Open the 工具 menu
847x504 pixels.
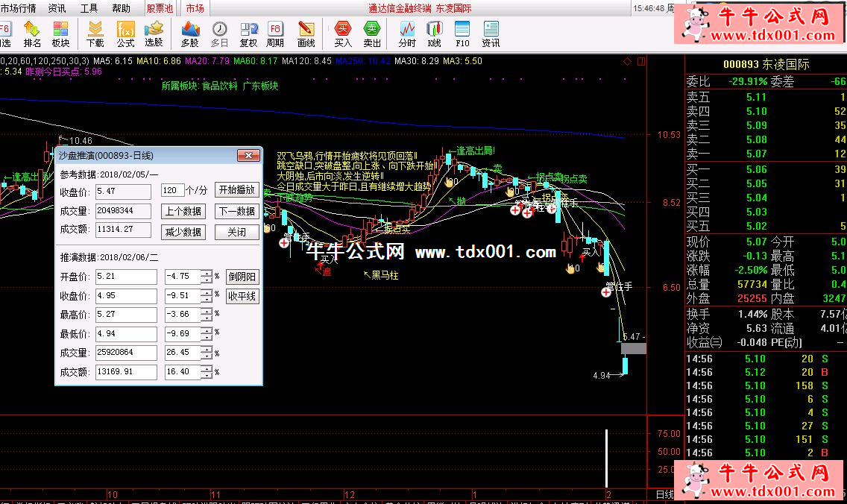click(x=89, y=8)
